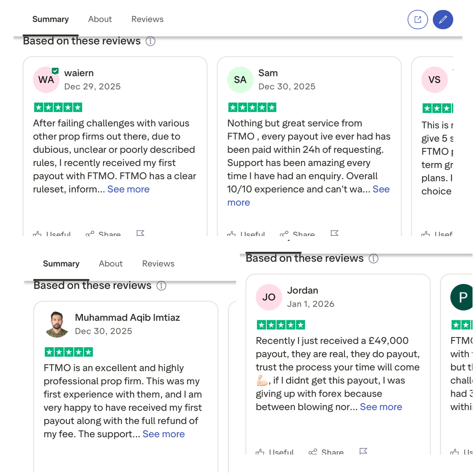Click the external link share icon
Screen dimensions: 476x476
click(x=418, y=19)
